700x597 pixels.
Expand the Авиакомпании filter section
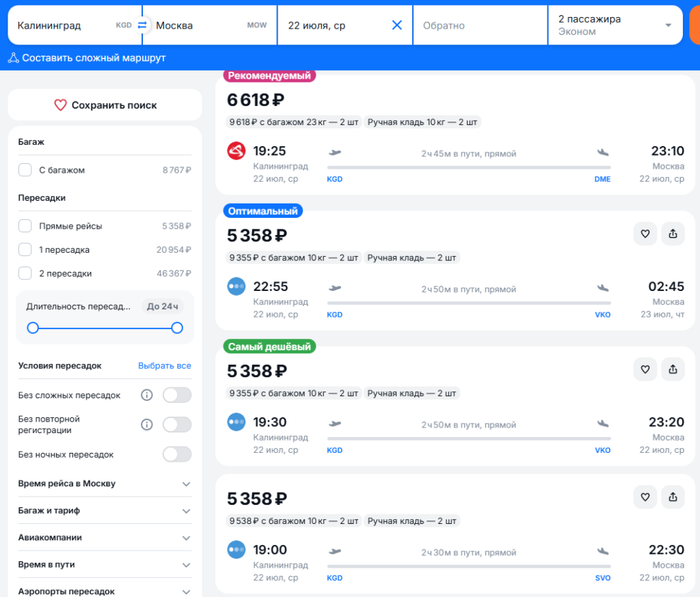[x=105, y=537]
